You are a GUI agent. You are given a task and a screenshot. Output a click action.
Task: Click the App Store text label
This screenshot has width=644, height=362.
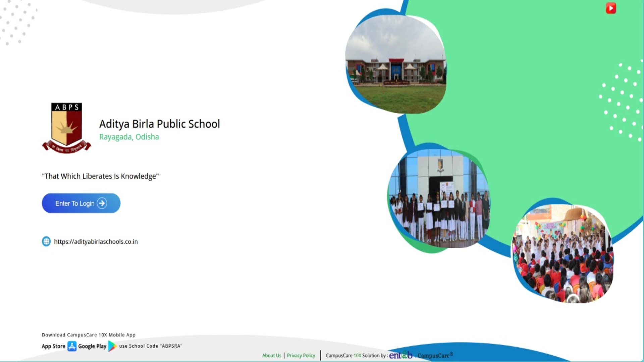point(53,346)
